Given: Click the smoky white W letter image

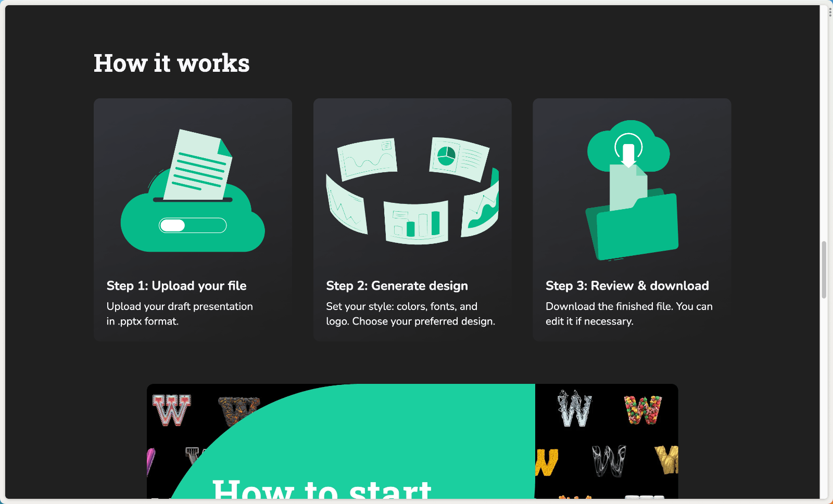Looking at the screenshot, I should 609,461.
